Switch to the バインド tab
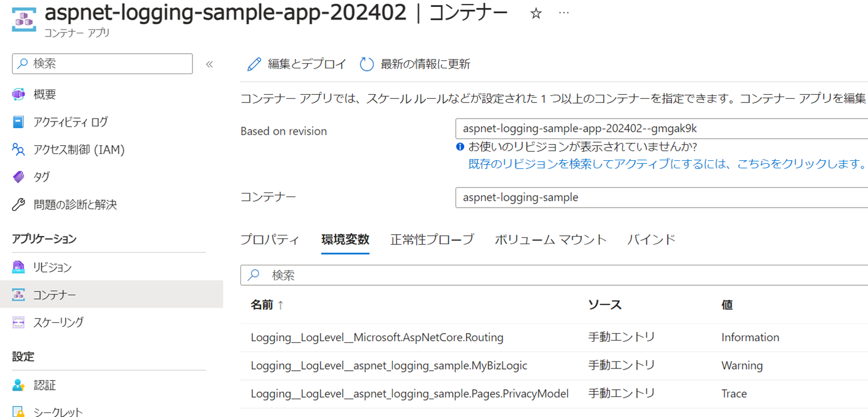The height and width of the screenshot is (417, 868). coord(651,239)
